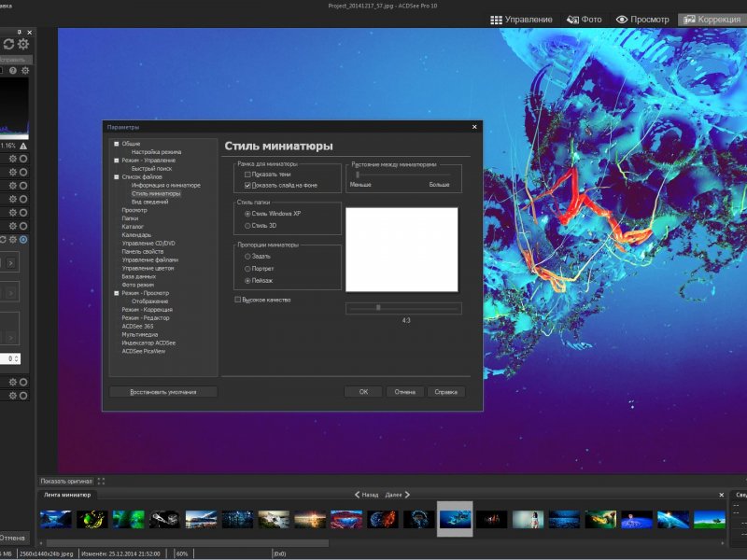Open the large gear settings icon atop left panel
Image resolution: width=747 pixels, height=560 pixels.
(23, 44)
